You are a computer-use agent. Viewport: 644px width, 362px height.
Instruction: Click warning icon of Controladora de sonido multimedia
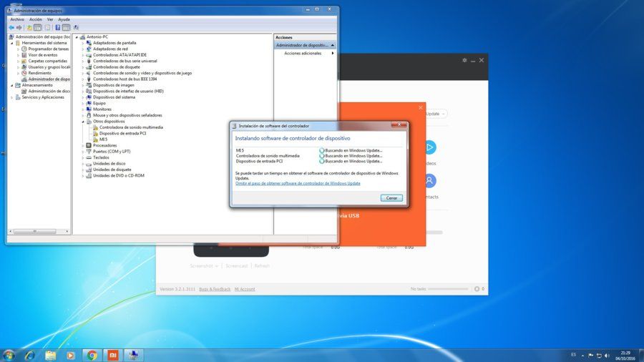(95, 127)
